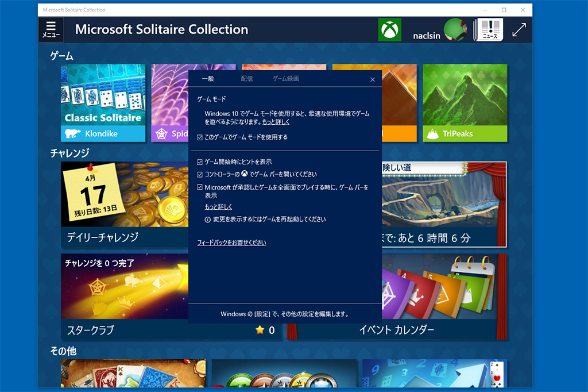Open the hamburger menu (メニュー)

pyautogui.click(x=51, y=29)
